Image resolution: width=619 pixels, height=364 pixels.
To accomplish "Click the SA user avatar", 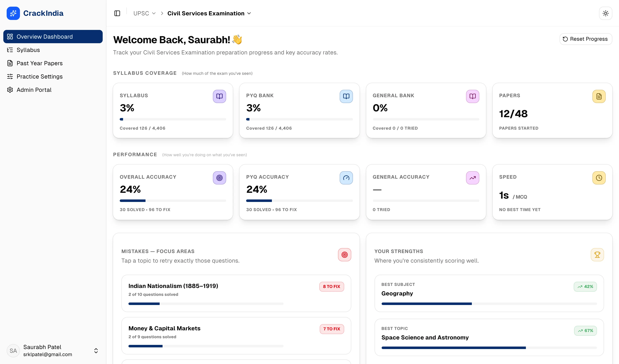I will [x=13, y=350].
